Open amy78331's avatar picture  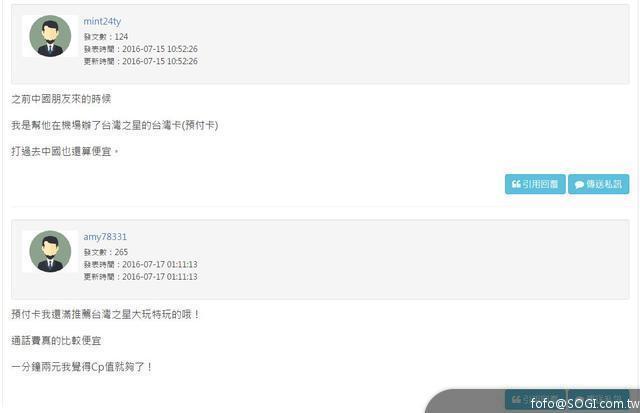(50, 251)
